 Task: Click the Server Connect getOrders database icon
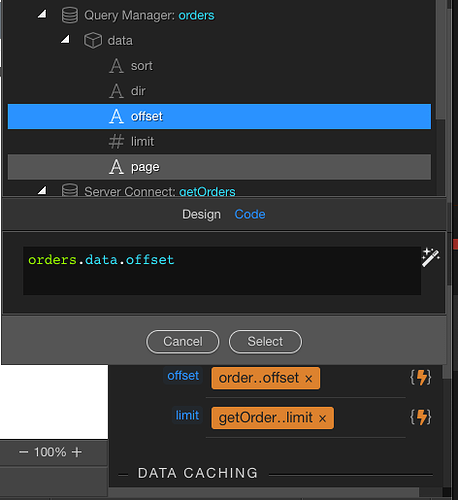70,190
